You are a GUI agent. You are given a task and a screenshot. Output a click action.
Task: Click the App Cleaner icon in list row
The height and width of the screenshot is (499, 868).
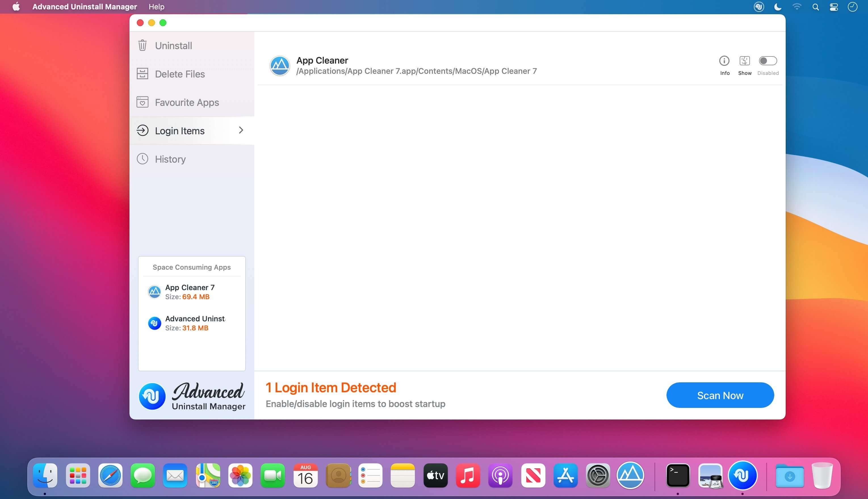(x=280, y=66)
